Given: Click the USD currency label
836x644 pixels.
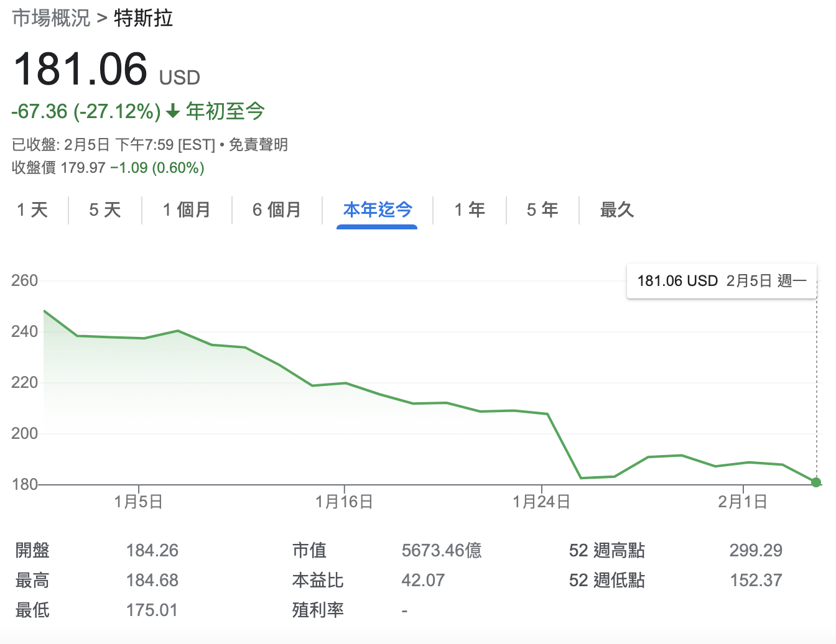Looking at the screenshot, I should click(x=180, y=78).
